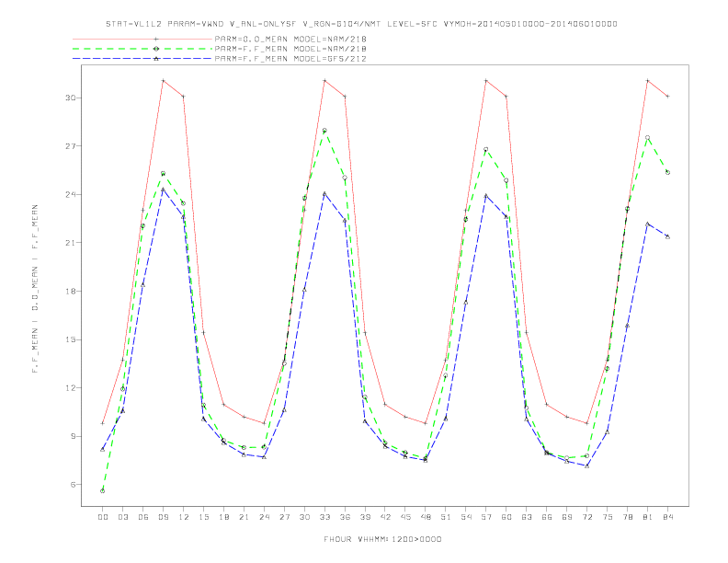Click x-axis tick label 18

point(223,517)
